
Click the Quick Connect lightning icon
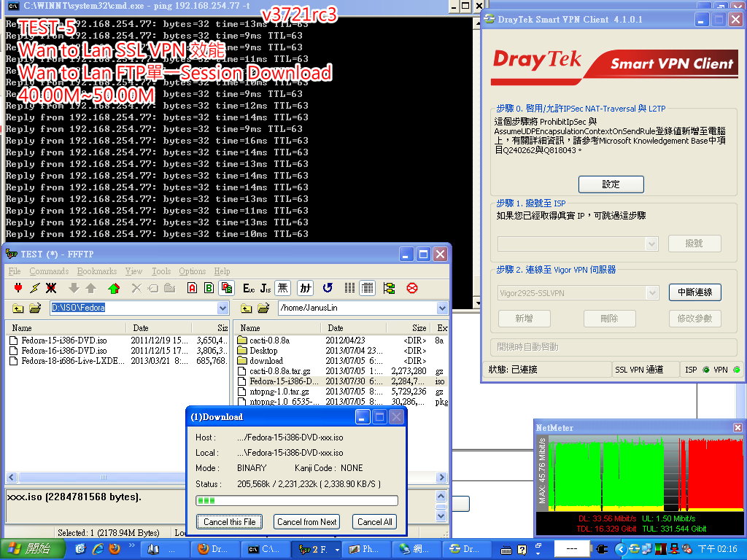(35, 288)
